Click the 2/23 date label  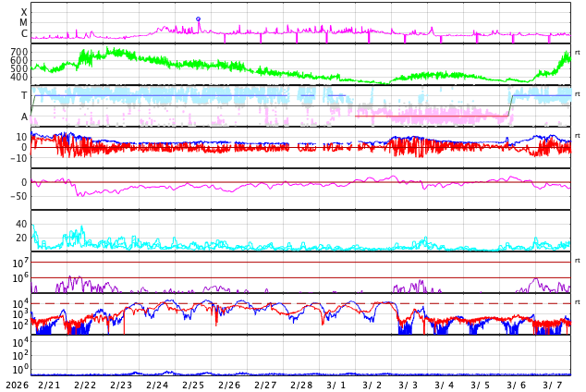[x=121, y=385]
